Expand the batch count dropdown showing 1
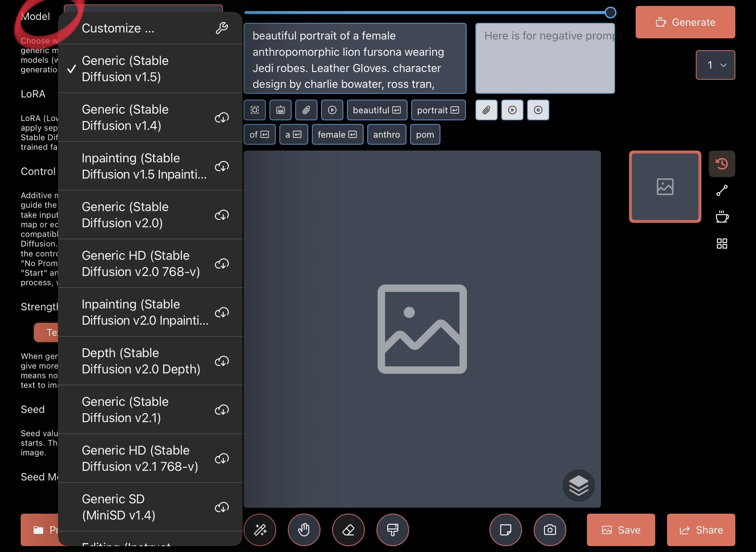Viewport: 756px width, 552px height. tap(715, 65)
